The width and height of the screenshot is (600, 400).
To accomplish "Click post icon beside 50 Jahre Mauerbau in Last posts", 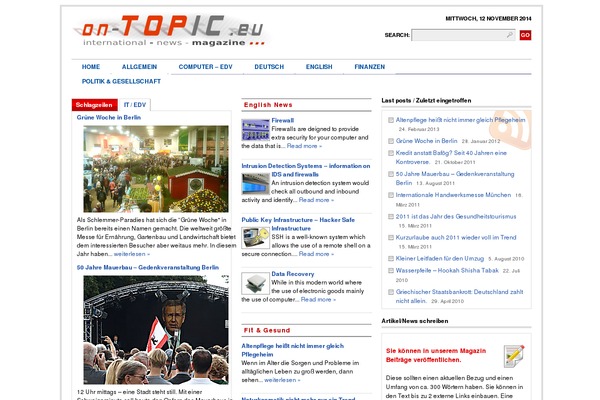I will coord(391,174).
